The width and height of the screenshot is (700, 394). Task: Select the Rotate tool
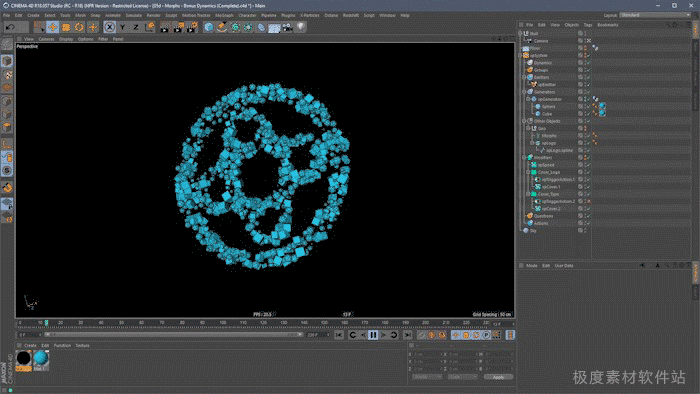click(x=79, y=27)
